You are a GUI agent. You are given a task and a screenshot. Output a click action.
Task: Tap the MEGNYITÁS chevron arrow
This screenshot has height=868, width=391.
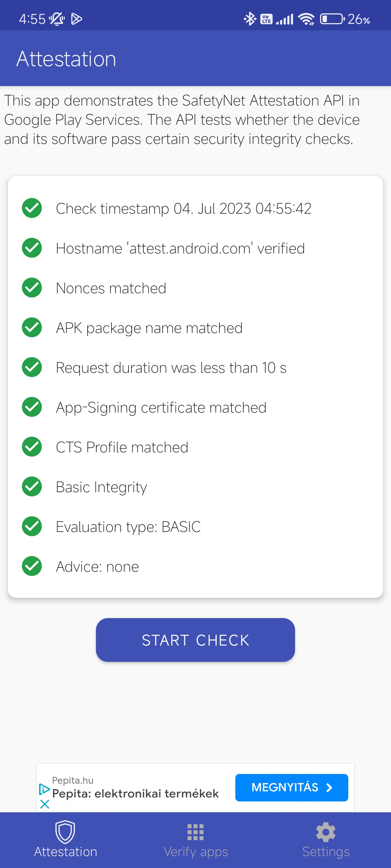click(x=329, y=788)
